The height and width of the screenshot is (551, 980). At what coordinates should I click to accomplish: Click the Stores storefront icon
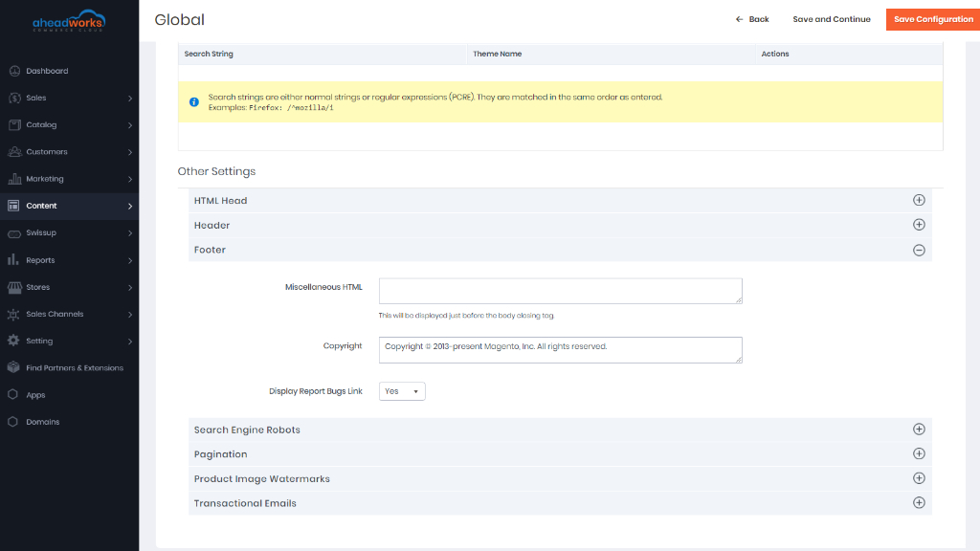click(14, 287)
